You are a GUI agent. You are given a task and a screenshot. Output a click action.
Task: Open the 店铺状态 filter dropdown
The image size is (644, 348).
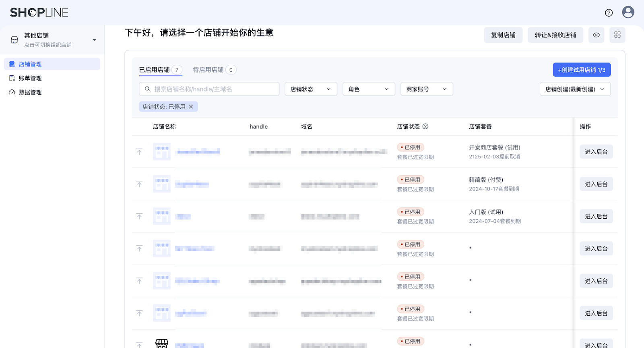[311, 89]
